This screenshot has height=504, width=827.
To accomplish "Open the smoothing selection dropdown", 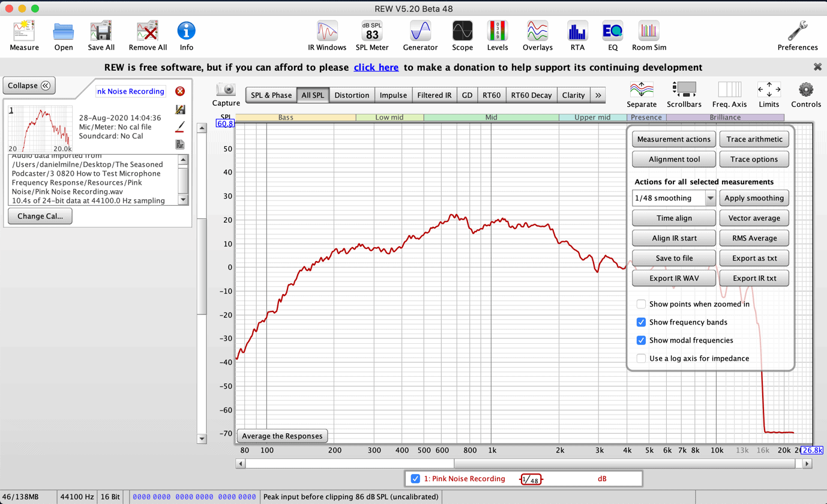I will 709,198.
